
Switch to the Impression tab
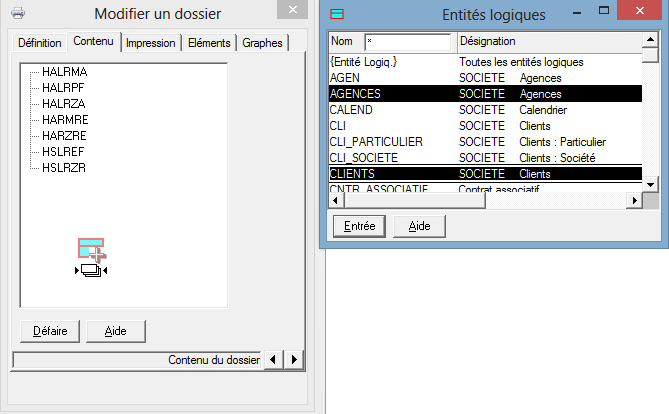tap(152, 43)
